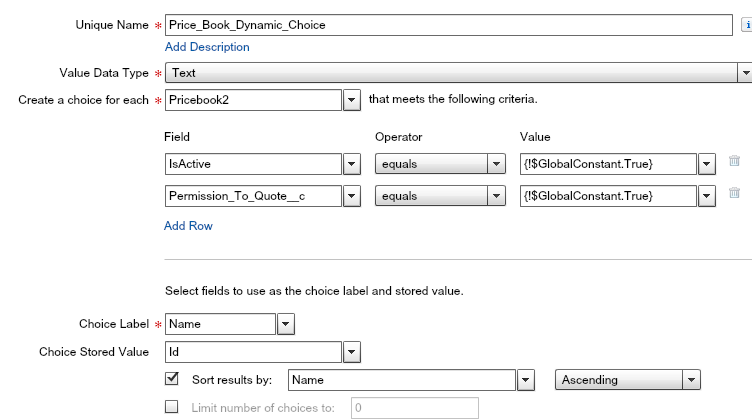Open operator dropdown for IsActive row

coord(496,163)
